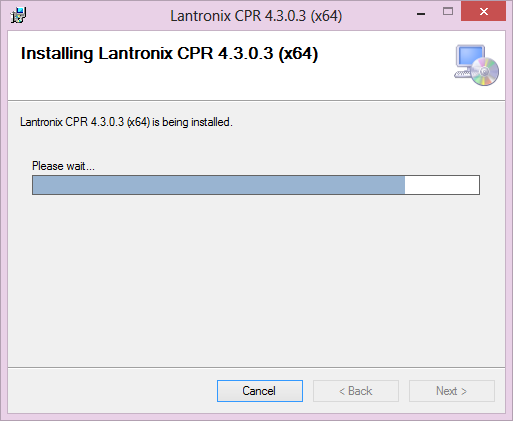Click the computer and CD setup graphic

click(476, 65)
